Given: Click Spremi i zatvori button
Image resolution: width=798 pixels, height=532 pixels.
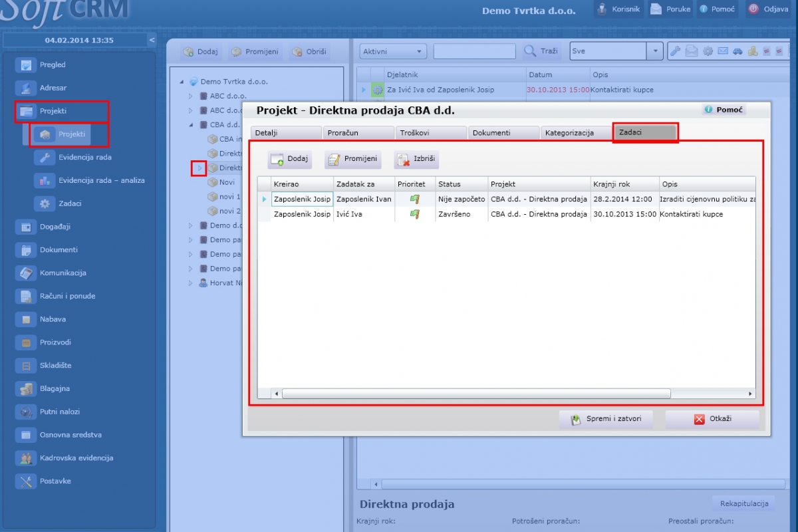Looking at the screenshot, I should click(606, 420).
